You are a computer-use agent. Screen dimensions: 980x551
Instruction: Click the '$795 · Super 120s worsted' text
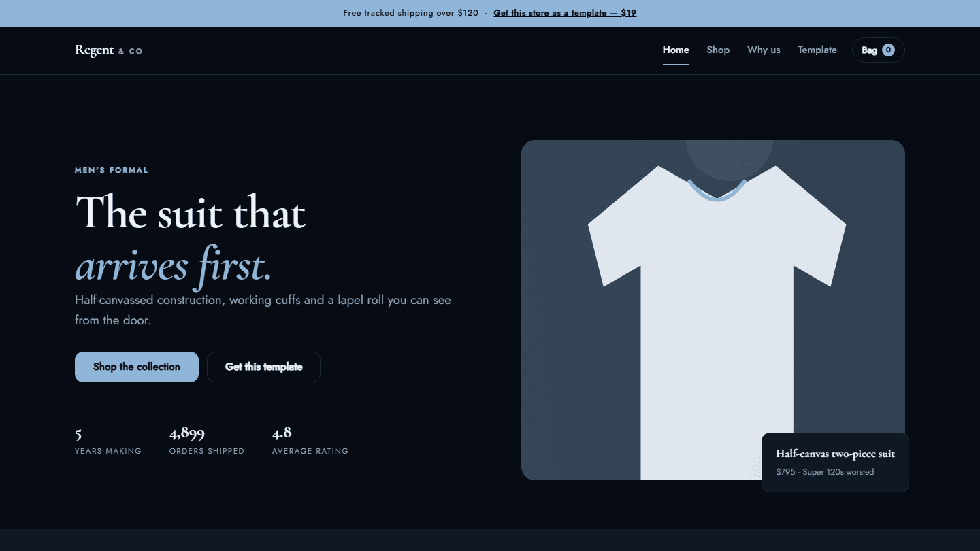tap(825, 472)
